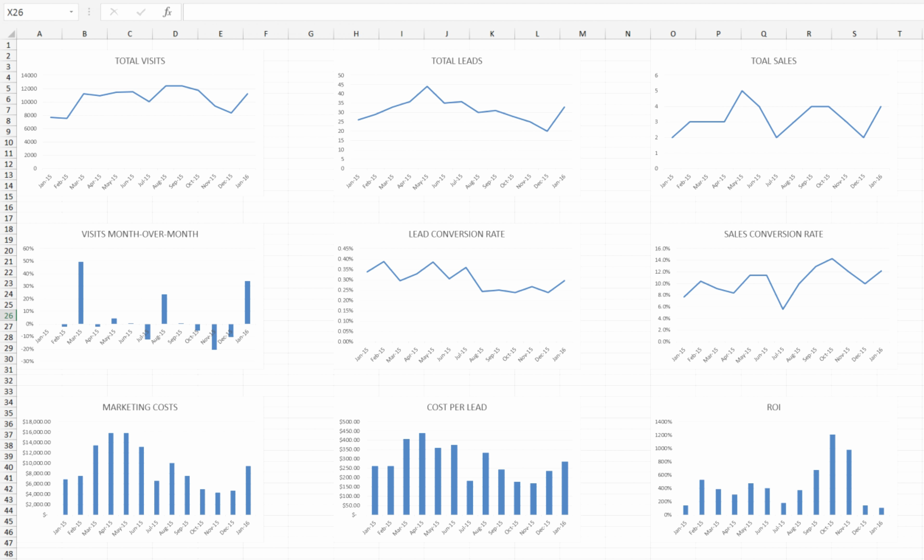Click the Oct-15 bar in ROI chart
Image resolution: width=924 pixels, height=560 pixels.
[833, 475]
